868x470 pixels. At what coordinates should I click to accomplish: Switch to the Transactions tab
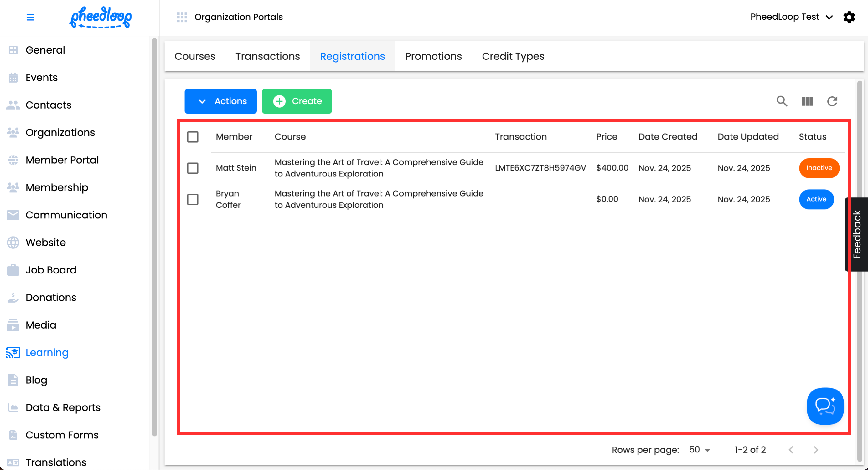[x=267, y=56]
